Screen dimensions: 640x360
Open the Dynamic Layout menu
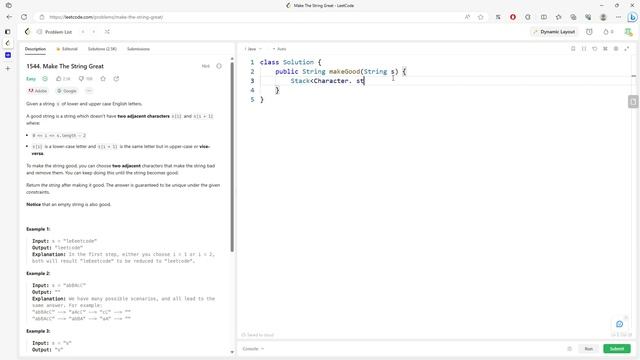tap(554, 32)
